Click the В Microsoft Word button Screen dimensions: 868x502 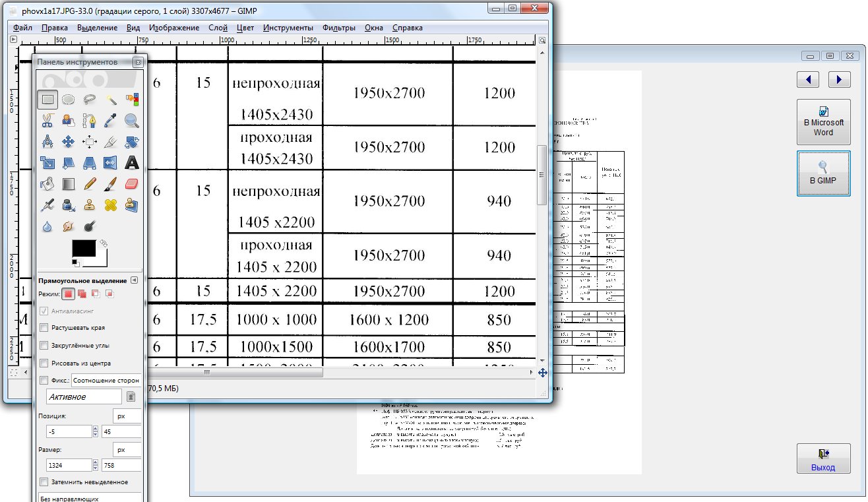pos(823,122)
